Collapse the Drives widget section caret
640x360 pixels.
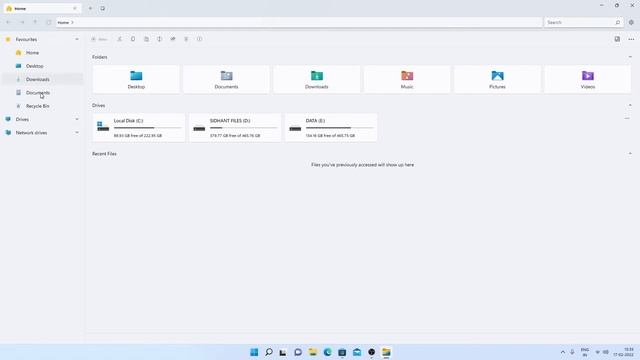[630, 105]
